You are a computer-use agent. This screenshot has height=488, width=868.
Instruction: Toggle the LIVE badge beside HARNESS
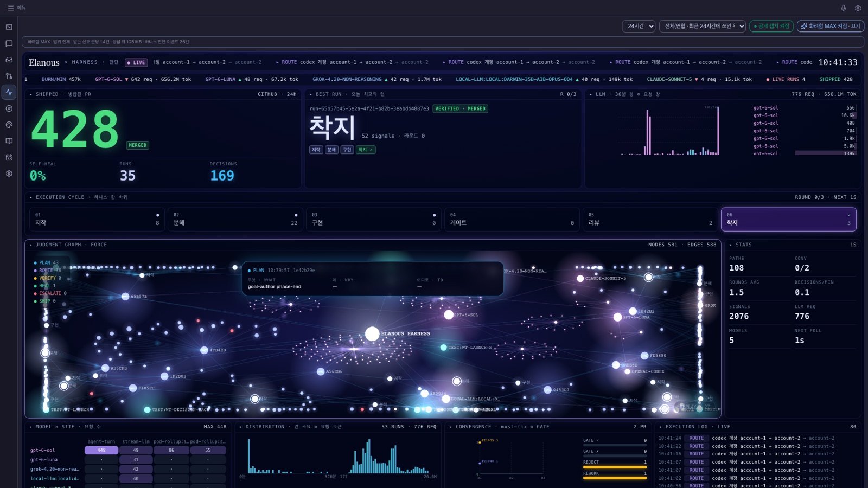coord(136,62)
